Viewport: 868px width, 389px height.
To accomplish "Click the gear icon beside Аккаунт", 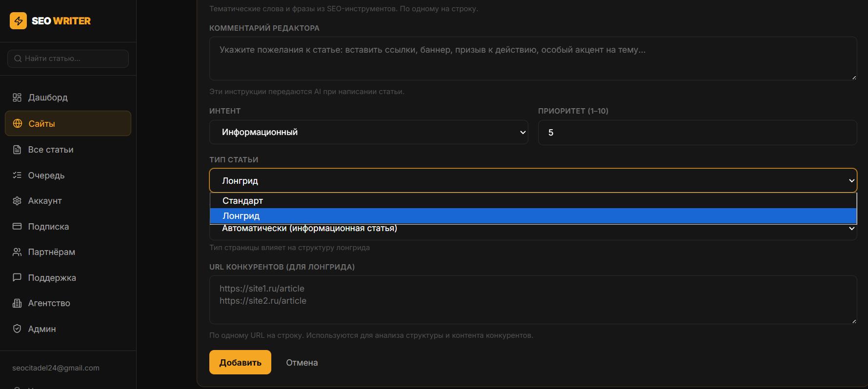I will click(17, 201).
